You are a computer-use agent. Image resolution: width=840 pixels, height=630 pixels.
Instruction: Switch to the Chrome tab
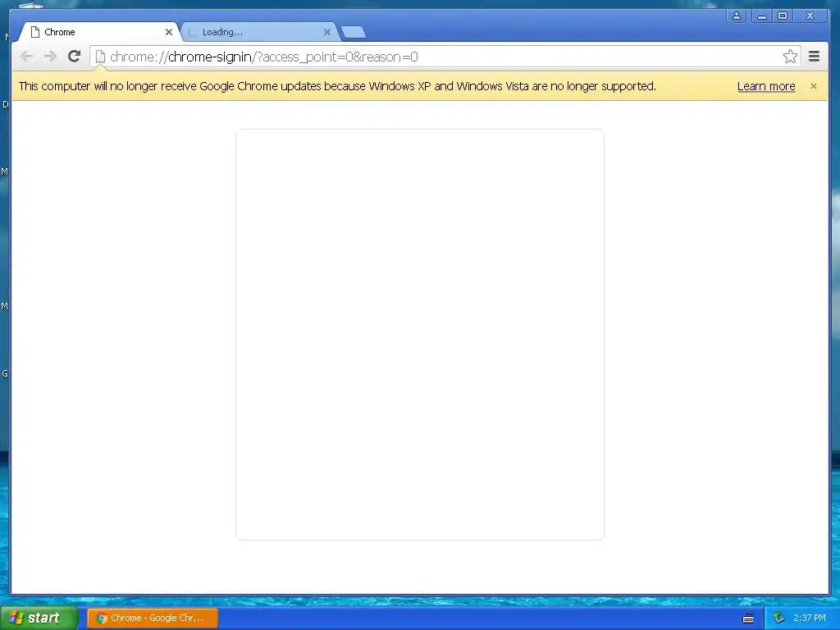click(x=99, y=32)
